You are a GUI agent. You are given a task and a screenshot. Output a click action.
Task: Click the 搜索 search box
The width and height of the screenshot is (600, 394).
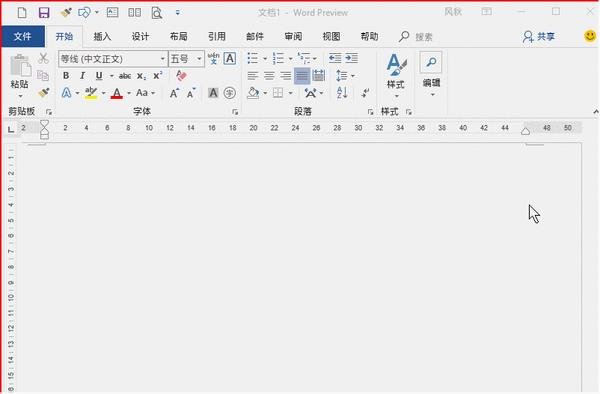coord(416,37)
